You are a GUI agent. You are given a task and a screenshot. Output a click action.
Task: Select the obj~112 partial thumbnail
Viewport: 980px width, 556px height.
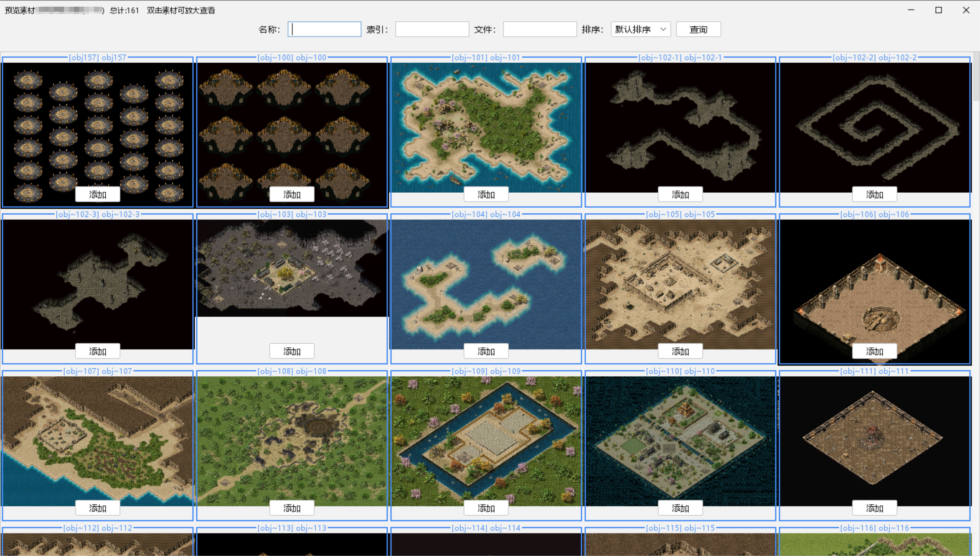(97, 544)
